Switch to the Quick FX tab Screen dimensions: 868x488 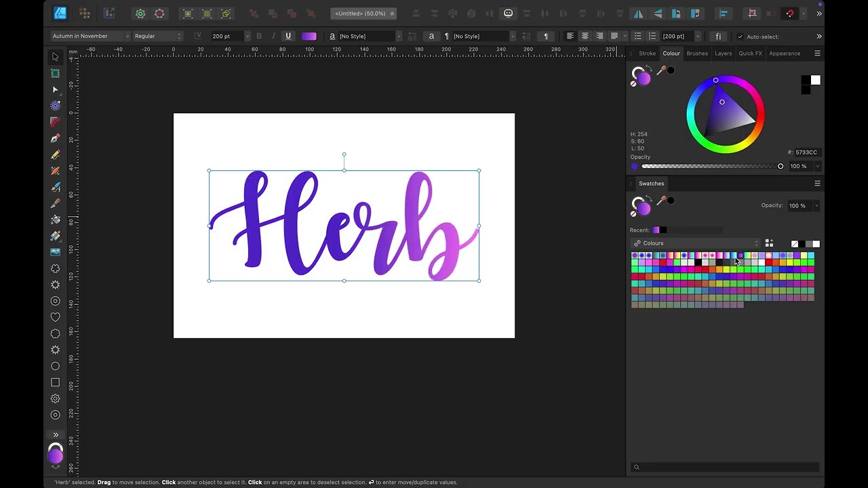pos(750,54)
